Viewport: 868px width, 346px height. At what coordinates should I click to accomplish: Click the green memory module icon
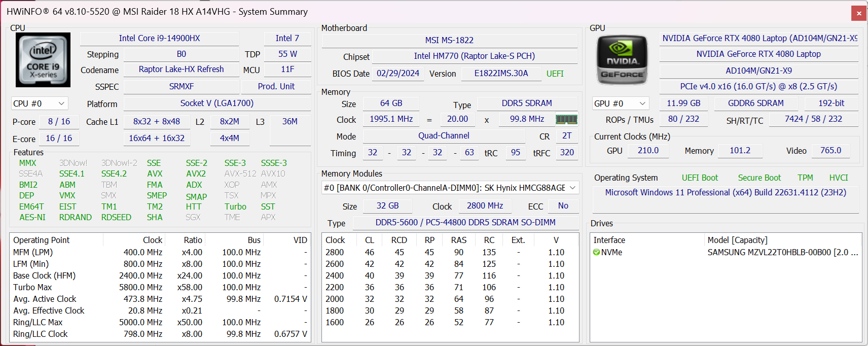(566, 119)
